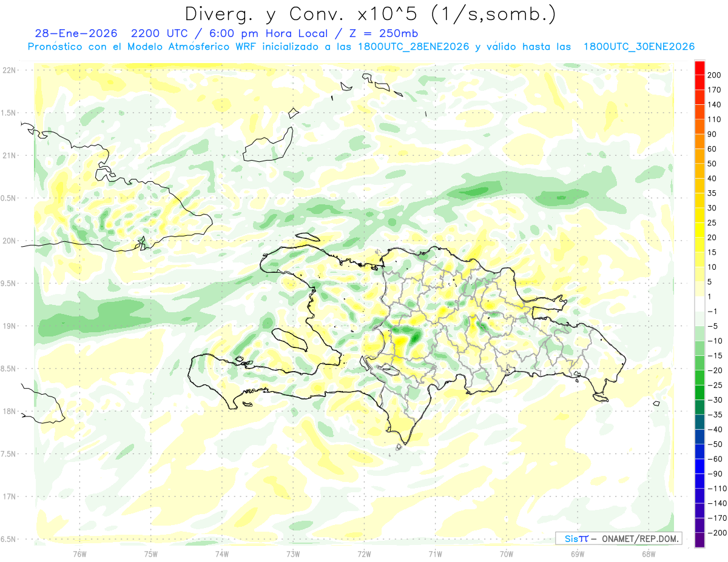
Task: Click the "19N" latitude label
Action: [x=8, y=326]
